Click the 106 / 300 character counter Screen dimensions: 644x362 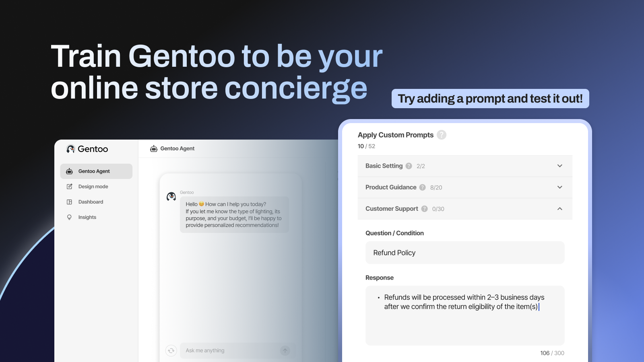click(552, 353)
